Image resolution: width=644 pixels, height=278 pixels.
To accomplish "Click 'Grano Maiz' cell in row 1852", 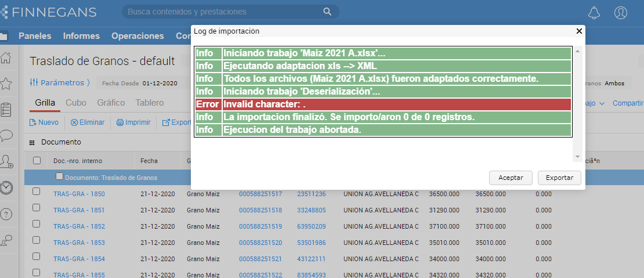I will coord(203,226).
